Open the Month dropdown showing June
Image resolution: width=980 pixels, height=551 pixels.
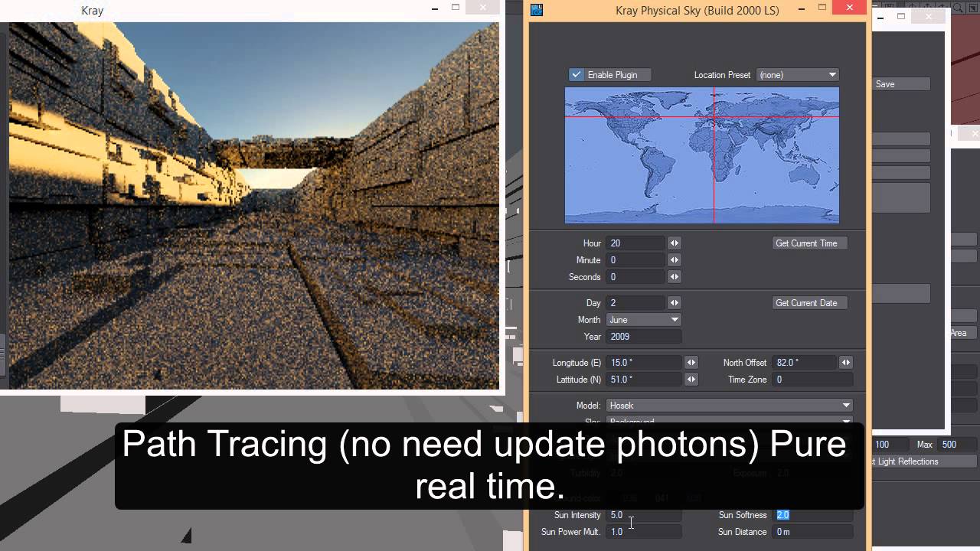[644, 320]
